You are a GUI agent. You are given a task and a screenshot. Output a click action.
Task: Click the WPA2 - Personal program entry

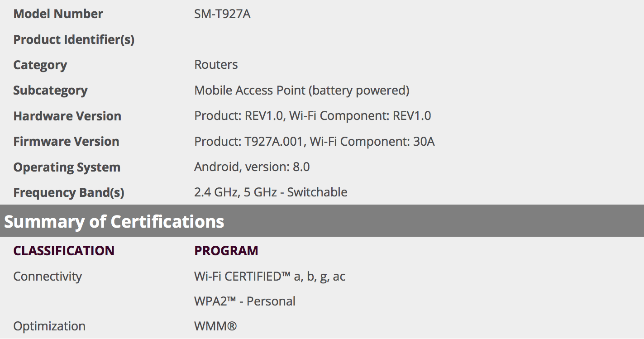pos(244,301)
